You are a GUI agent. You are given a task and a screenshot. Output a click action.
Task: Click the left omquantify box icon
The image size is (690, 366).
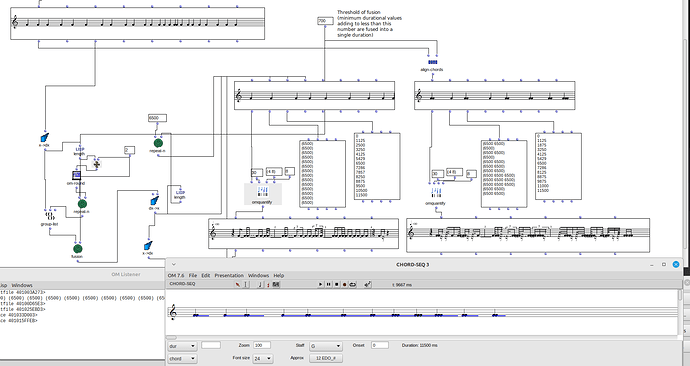point(262,191)
